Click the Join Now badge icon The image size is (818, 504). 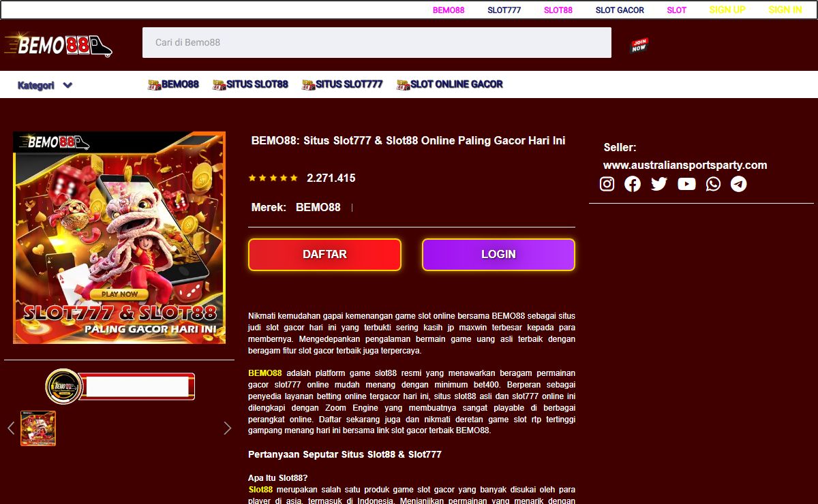(639, 46)
